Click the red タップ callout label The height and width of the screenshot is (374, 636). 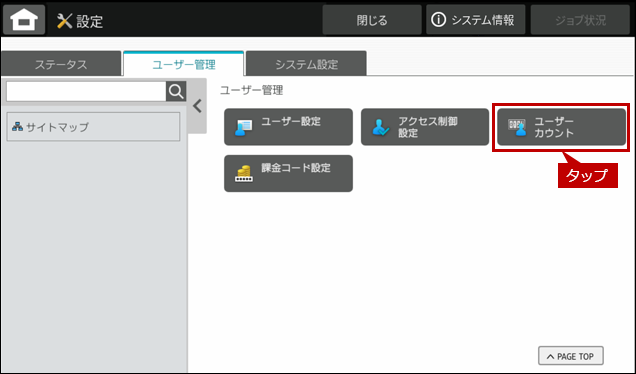click(x=588, y=175)
